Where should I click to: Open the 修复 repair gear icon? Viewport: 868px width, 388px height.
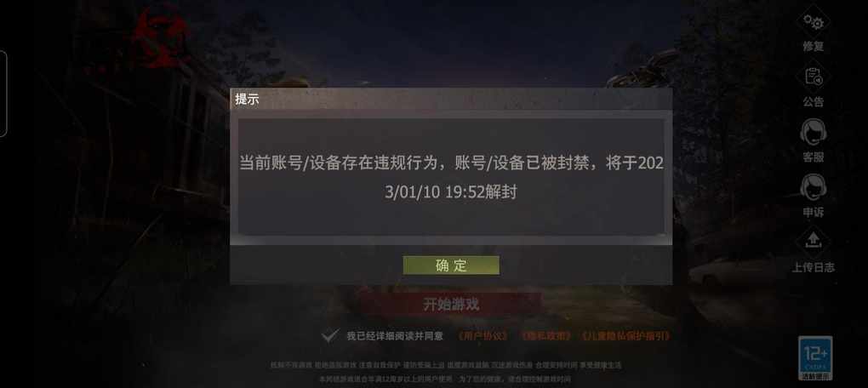pos(814,21)
